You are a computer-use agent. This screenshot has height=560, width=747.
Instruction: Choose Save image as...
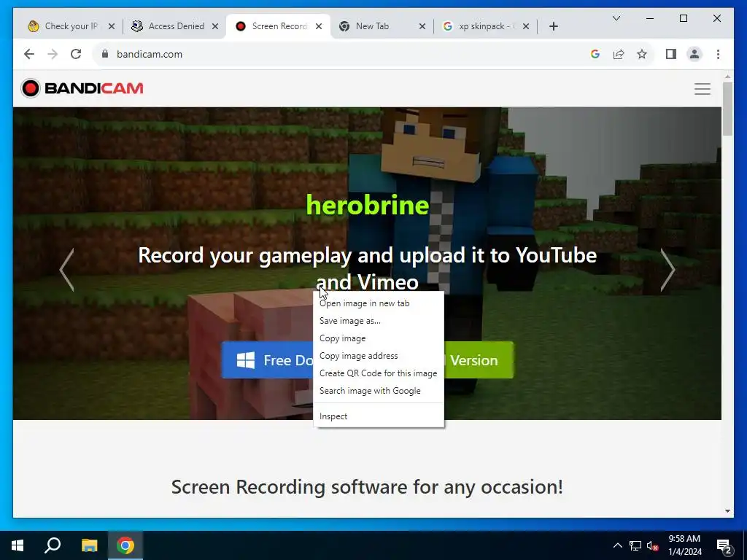tap(379, 321)
